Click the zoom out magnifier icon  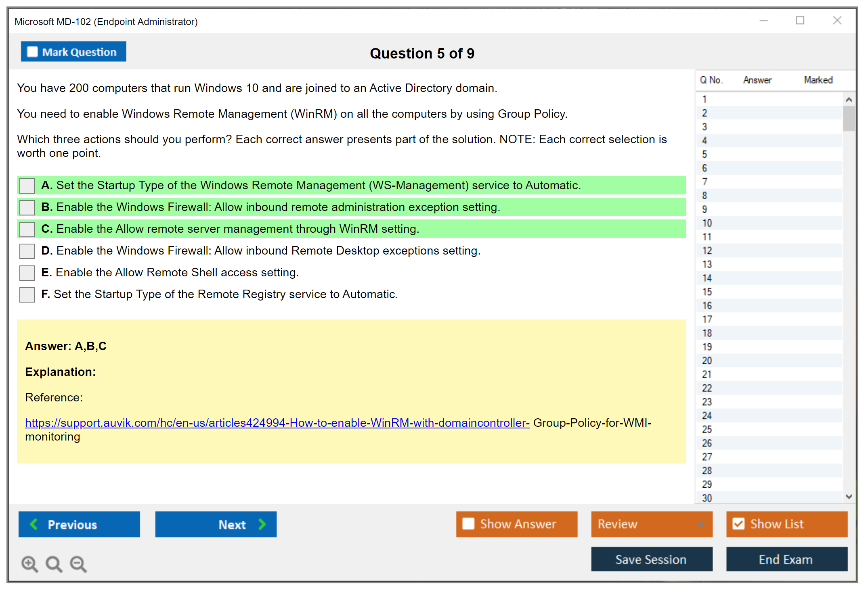pyautogui.click(x=78, y=564)
